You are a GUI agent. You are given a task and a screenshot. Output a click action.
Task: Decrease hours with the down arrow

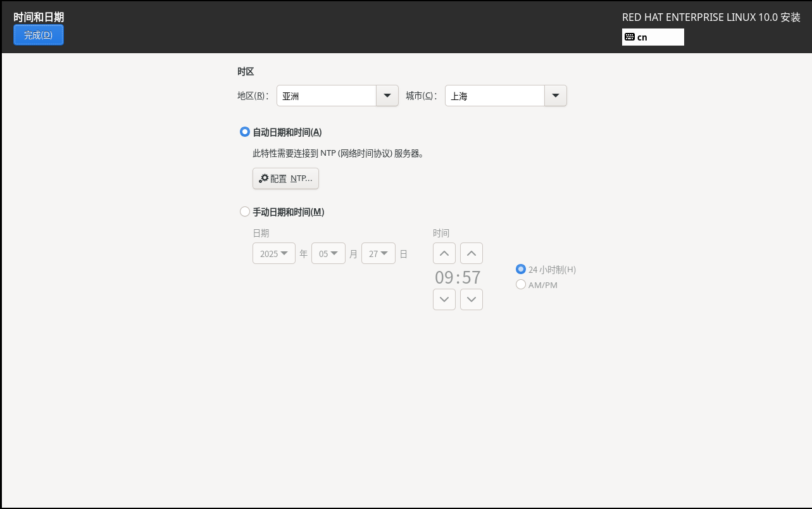tap(444, 299)
